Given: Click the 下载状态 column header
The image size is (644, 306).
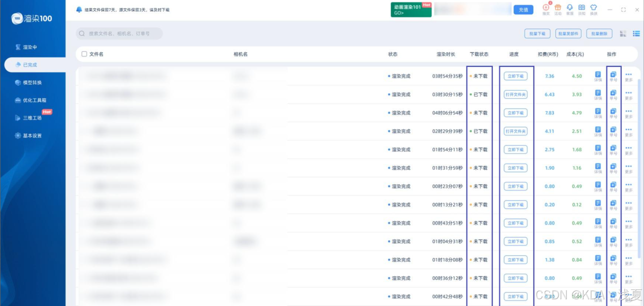Looking at the screenshot, I should [479, 54].
